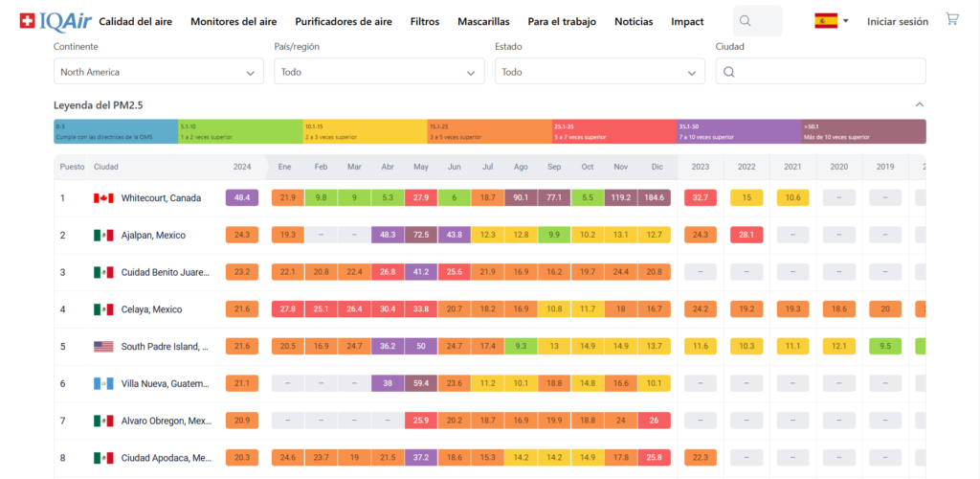Screen dimensions: 980x479
Task: Click the Guatemala flag for Villa Nueva
Action: pos(103,383)
